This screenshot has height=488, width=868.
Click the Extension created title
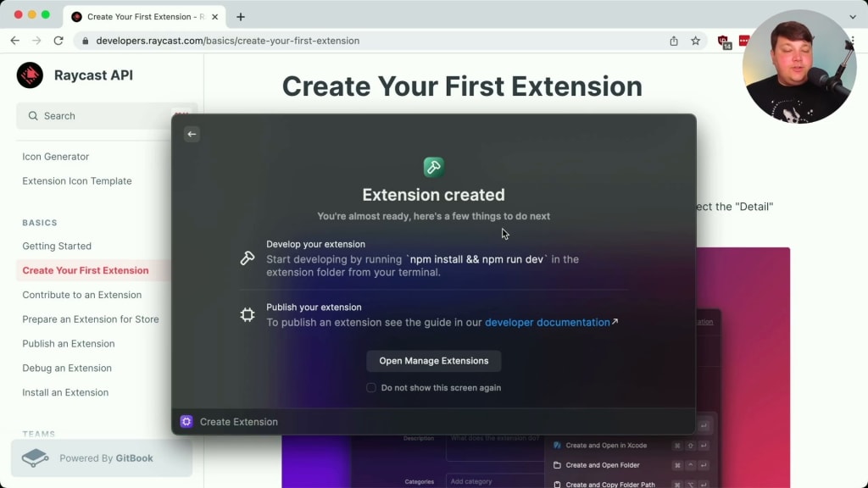433,195
